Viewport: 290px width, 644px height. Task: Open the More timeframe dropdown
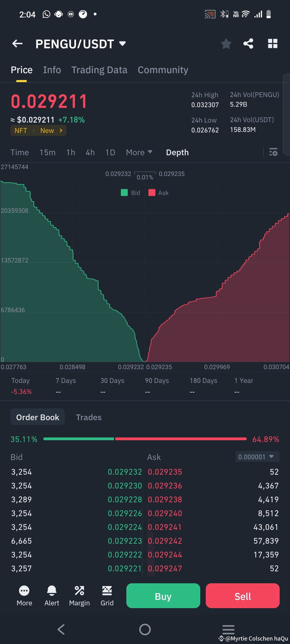[x=139, y=152]
